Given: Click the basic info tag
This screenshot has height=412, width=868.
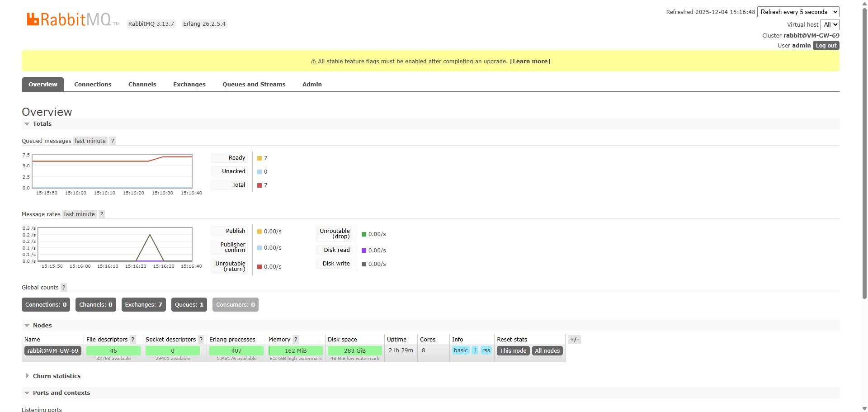Looking at the screenshot, I should click(x=461, y=350).
